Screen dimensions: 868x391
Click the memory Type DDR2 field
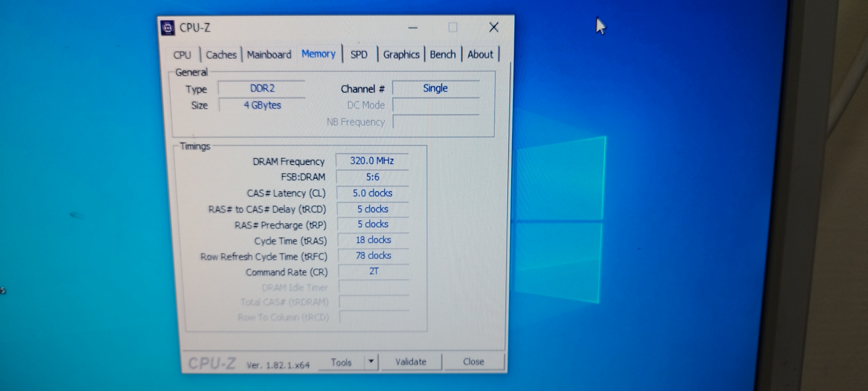click(x=262, y=88)
